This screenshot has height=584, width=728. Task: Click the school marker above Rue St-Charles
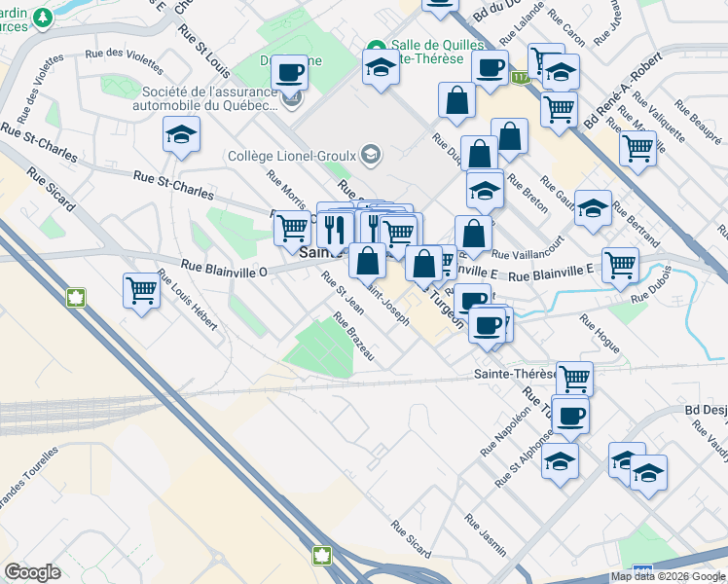tap(182, 136)
